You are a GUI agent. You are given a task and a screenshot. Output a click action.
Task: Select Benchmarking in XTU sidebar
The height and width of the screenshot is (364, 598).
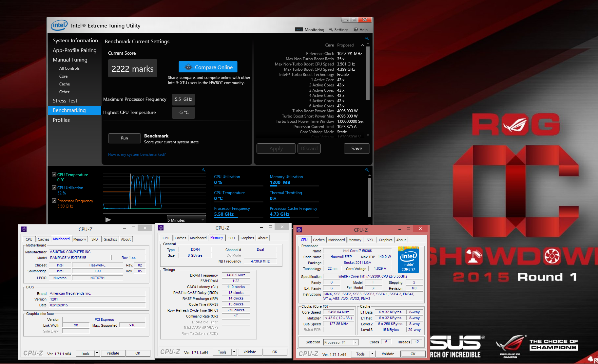[75, 110]
